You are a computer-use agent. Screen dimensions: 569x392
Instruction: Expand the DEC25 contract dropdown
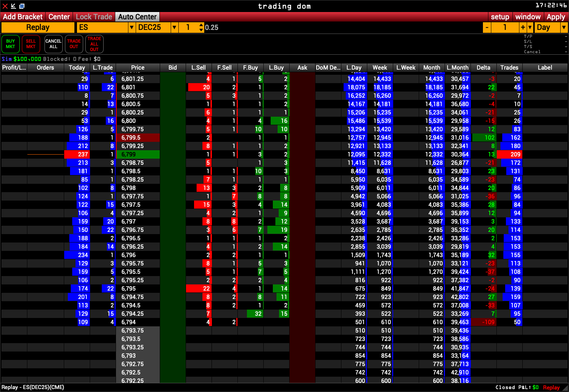175,27
